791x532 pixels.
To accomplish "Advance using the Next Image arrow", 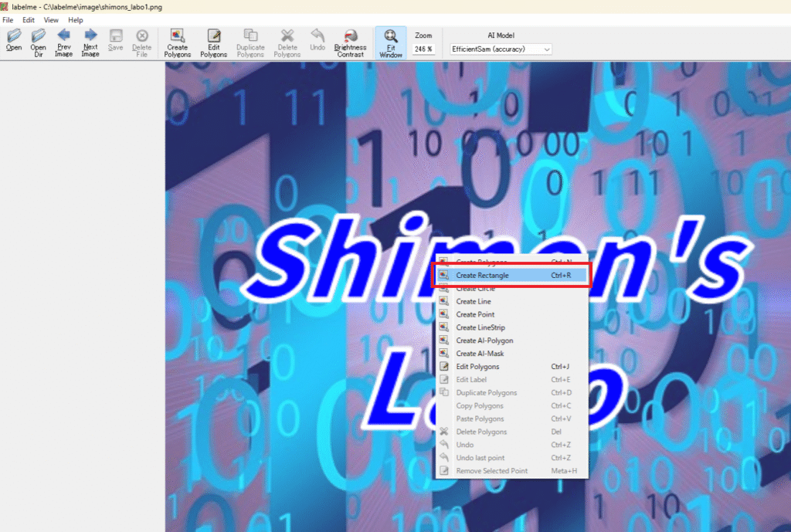I will (90, 40).
